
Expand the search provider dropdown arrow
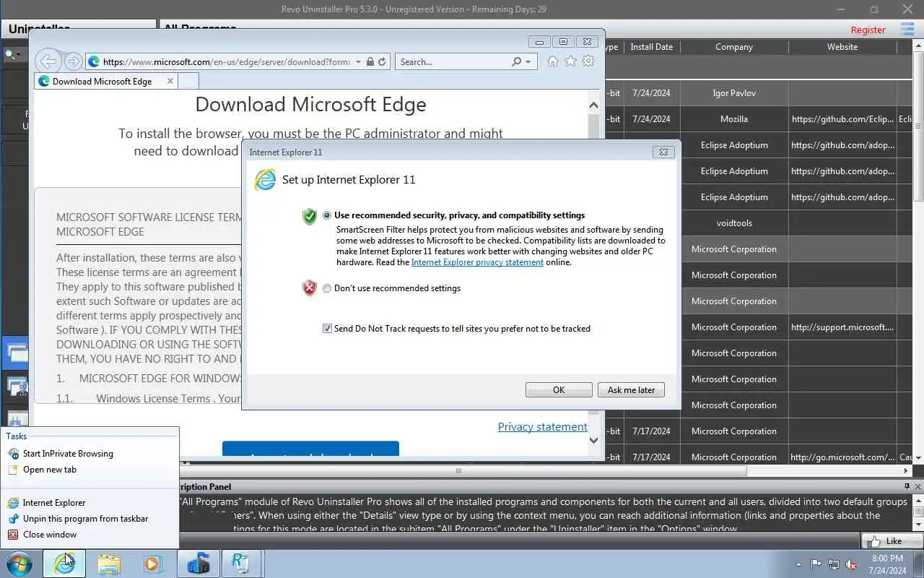pyautogui.click(x=528, y=62)
